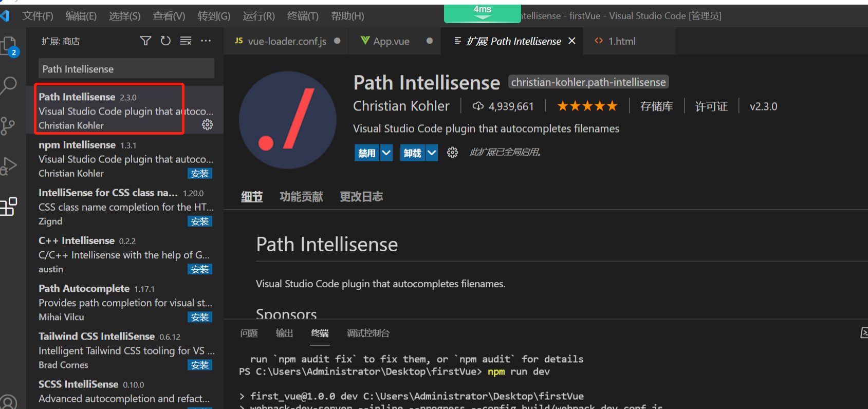Install IntelliSense for CSS class names
Screen dimensions: 868x409
[200, 221]
